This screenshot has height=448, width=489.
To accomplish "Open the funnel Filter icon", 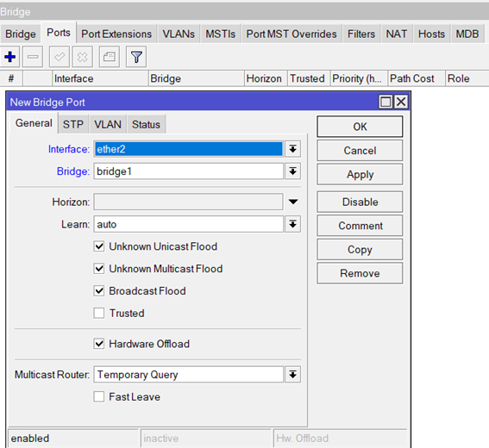I will click(x=136, y=57).
